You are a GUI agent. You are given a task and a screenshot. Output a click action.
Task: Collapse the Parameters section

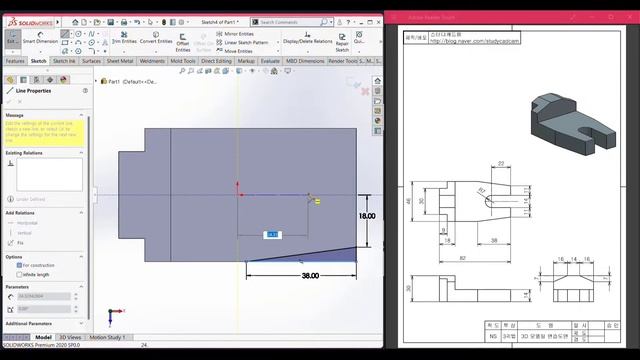(81, 287)
